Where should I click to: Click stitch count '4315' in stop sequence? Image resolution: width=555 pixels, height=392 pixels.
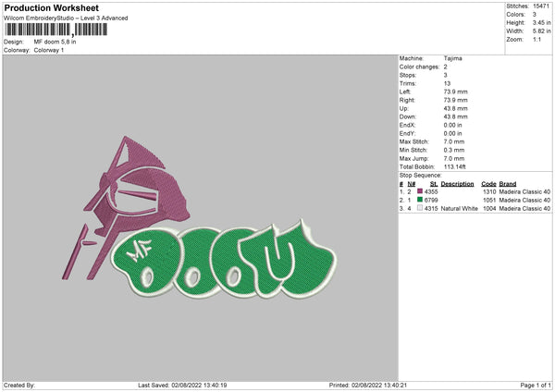(431, 209)
